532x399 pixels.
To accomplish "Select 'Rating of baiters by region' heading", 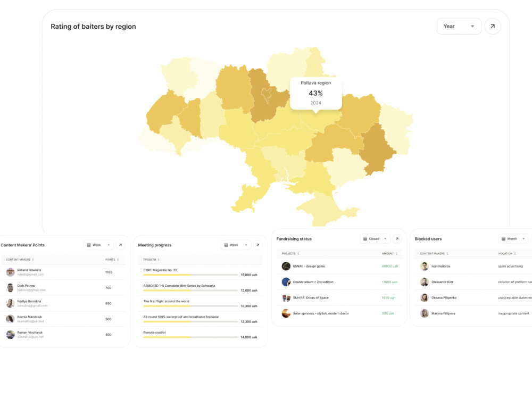I will (93, 27).
